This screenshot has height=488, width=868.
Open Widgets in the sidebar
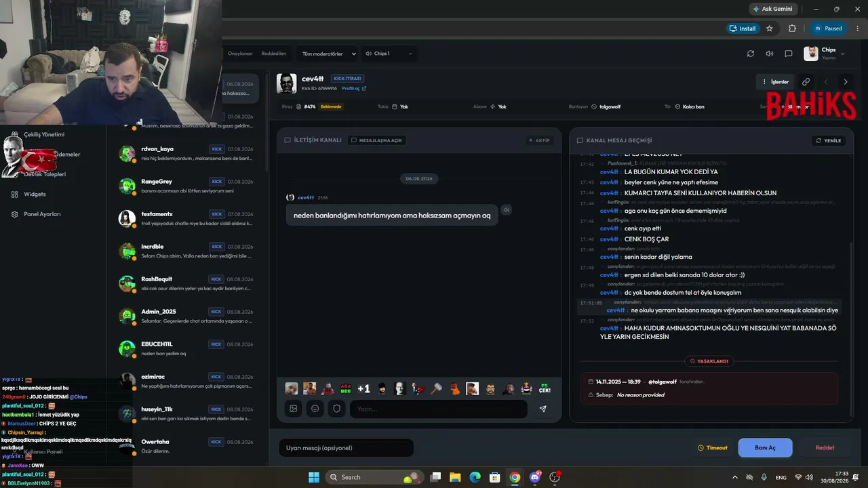tap(35, 194)
